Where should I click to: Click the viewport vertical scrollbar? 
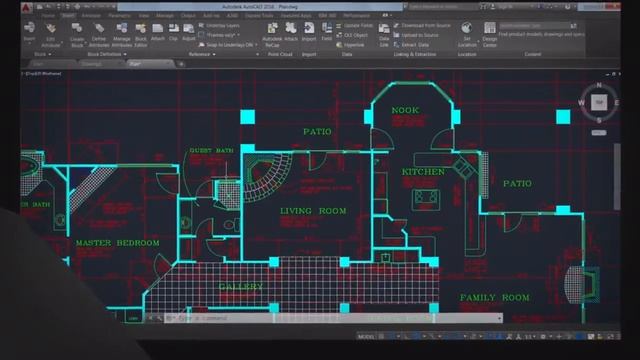point(617,177)
